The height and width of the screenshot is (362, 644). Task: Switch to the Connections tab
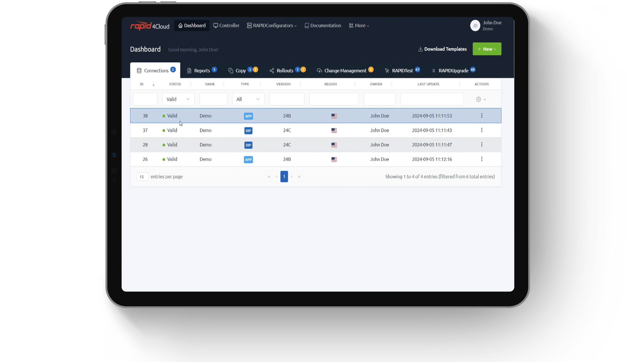155,70
